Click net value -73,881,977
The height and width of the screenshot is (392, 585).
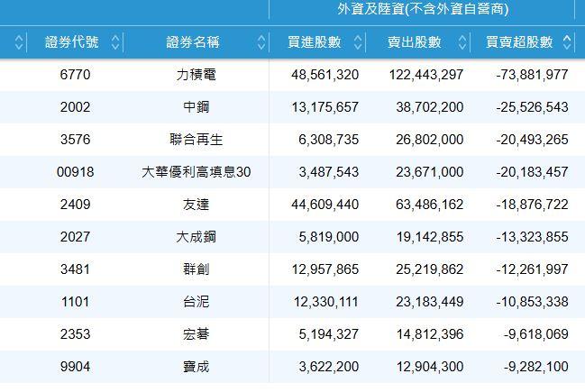tap(532, 75)
